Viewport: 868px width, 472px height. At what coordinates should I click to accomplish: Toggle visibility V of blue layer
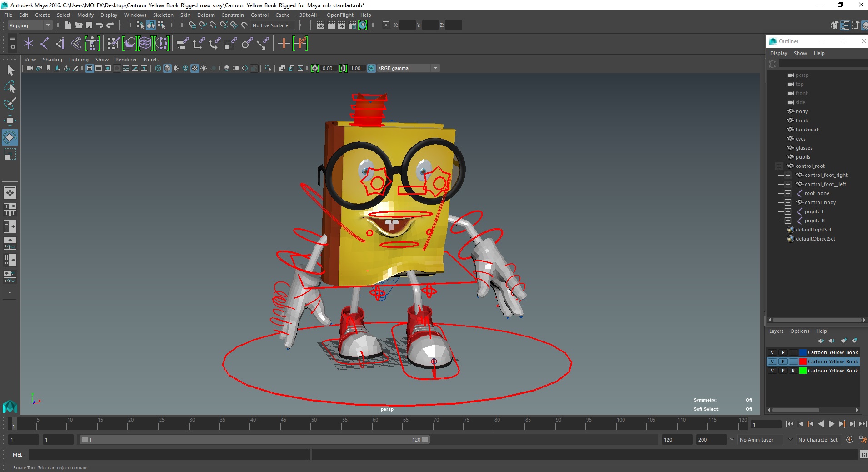pos(772,352)
